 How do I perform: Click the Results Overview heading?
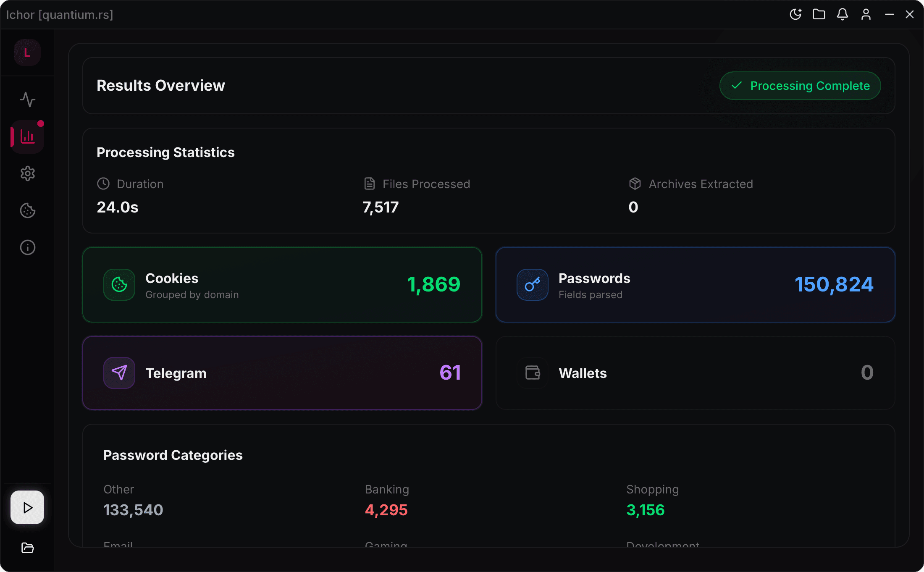click(x=161, y=85)
